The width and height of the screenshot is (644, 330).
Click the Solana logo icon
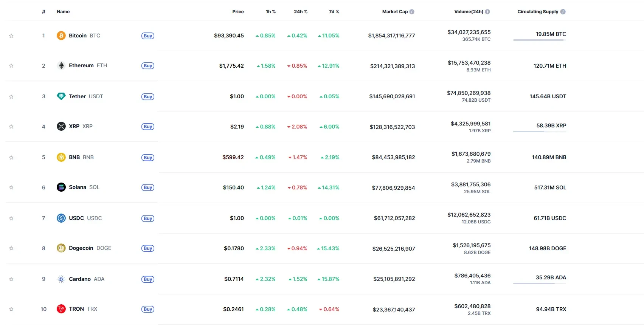[x=61, y=187]
